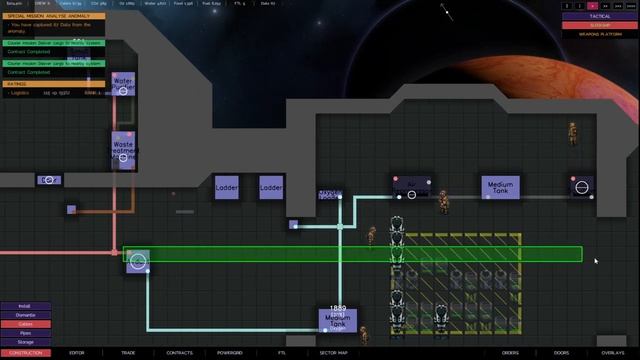
Task: Open the TRADE menu
Action: [x=128, y=353]
